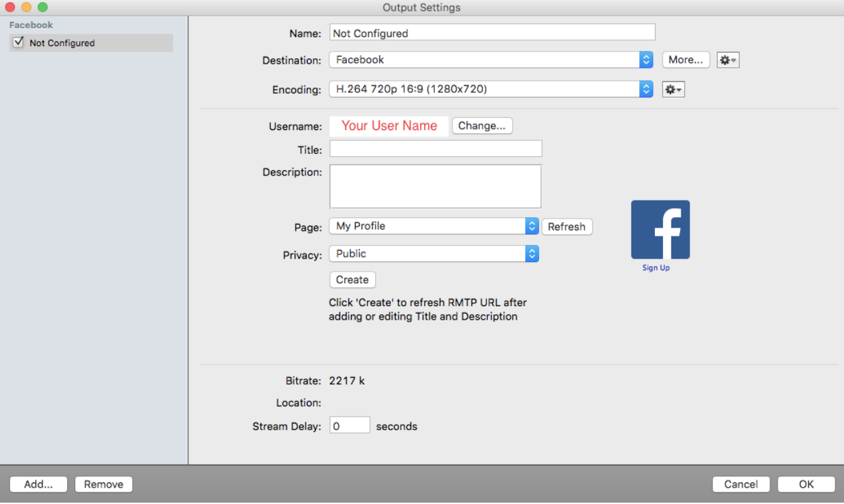
Task: Click the Remove button
Action: (104, 484)
